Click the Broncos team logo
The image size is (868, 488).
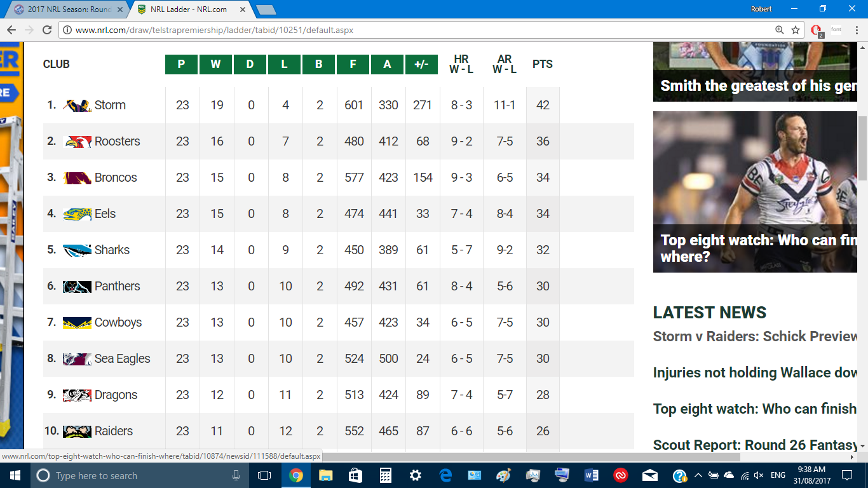pyautogui.click(x=78, y=178)
